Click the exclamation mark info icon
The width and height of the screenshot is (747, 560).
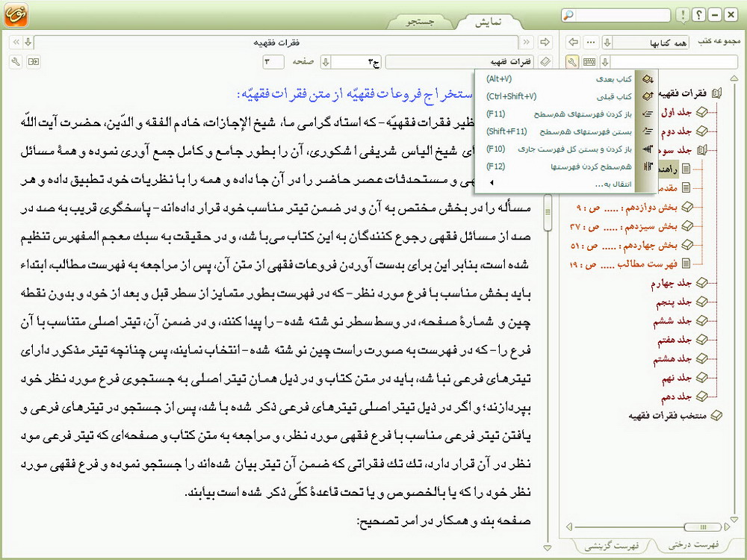click(x=683, y=15)
